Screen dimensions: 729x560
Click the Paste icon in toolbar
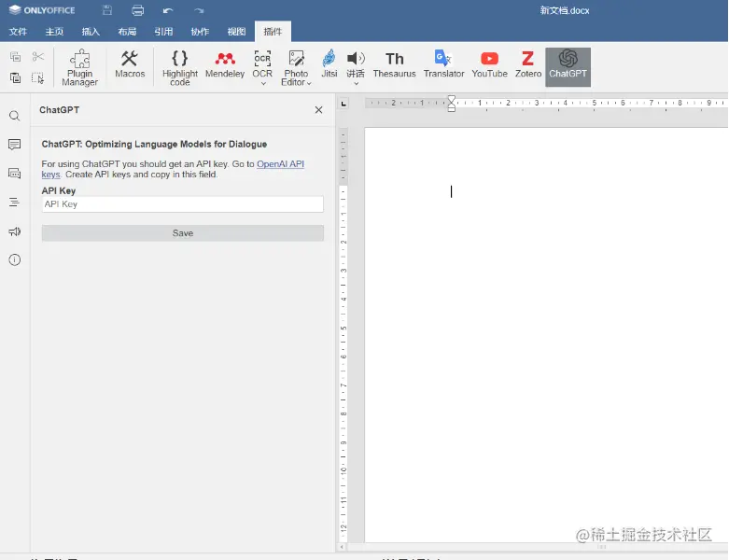tap(15, 77)
